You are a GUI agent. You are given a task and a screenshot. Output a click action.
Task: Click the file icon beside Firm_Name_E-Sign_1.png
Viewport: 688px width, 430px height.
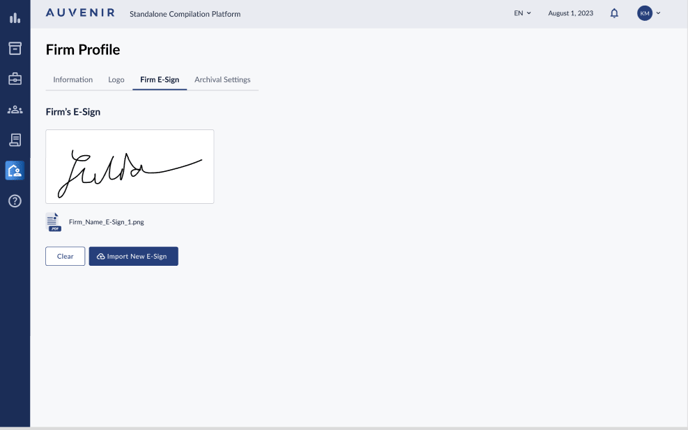coord(53,222)
